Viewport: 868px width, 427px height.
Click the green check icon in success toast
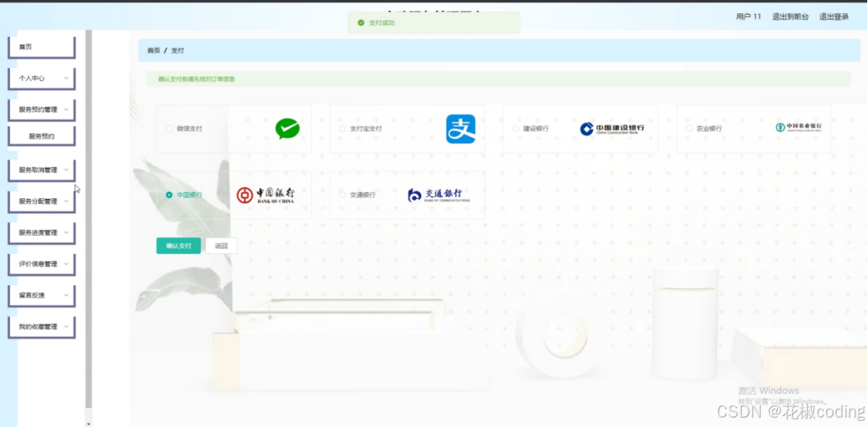tap(361, 23)
